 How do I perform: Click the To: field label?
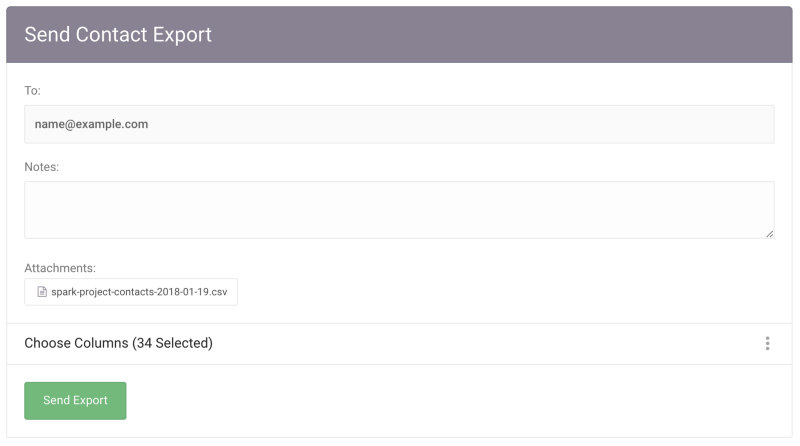[32, 90]
